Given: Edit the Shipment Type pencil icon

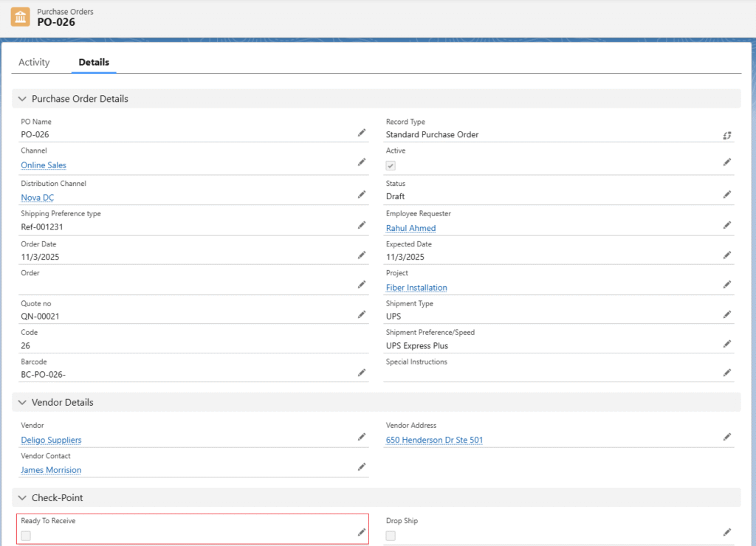Looking at the screenshot, I should 726,314.
